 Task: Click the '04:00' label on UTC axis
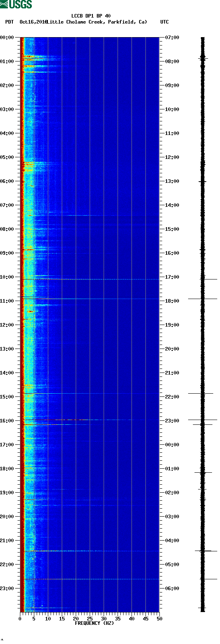(172, 541)
